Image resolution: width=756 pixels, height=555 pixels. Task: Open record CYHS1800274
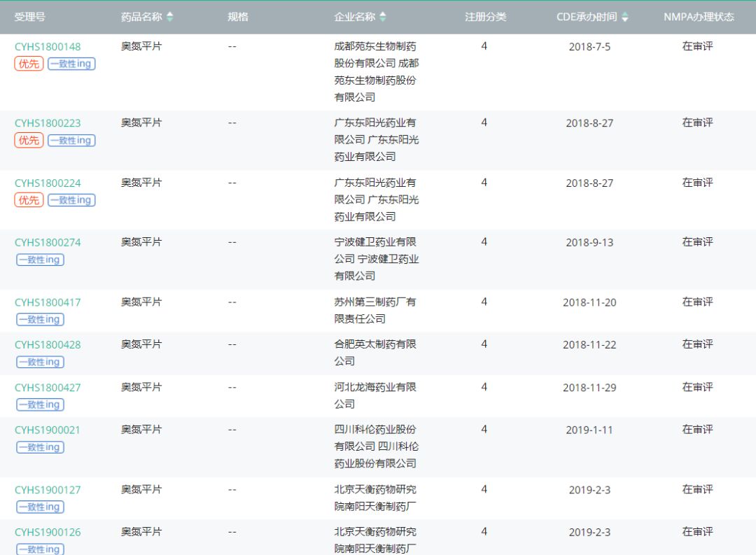pos(48,243)
